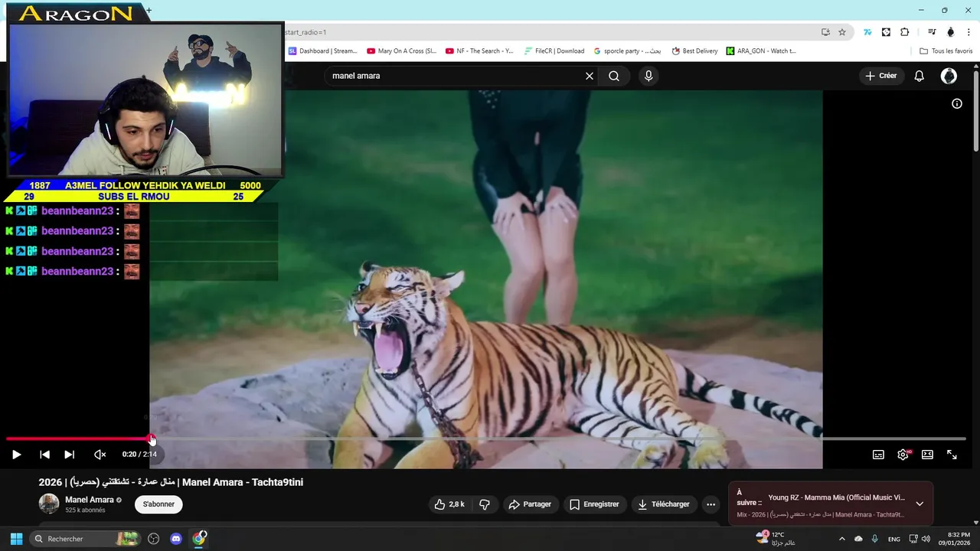The image size is (980, 551).
Task: Subscribe with the S'abonner button
Action: [x=158, y=504]
